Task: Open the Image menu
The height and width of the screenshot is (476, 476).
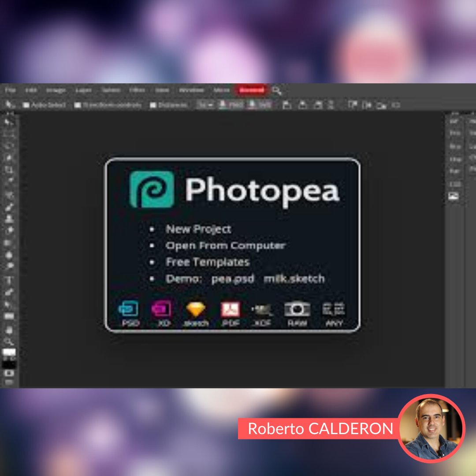Action: pyautogui.click(x=56, y=90)
